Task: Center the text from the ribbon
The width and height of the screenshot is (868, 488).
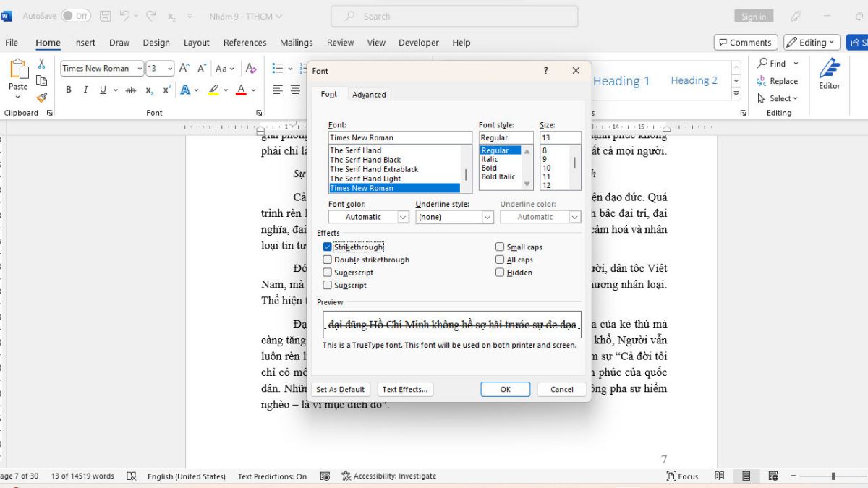Action: (295, 90)
